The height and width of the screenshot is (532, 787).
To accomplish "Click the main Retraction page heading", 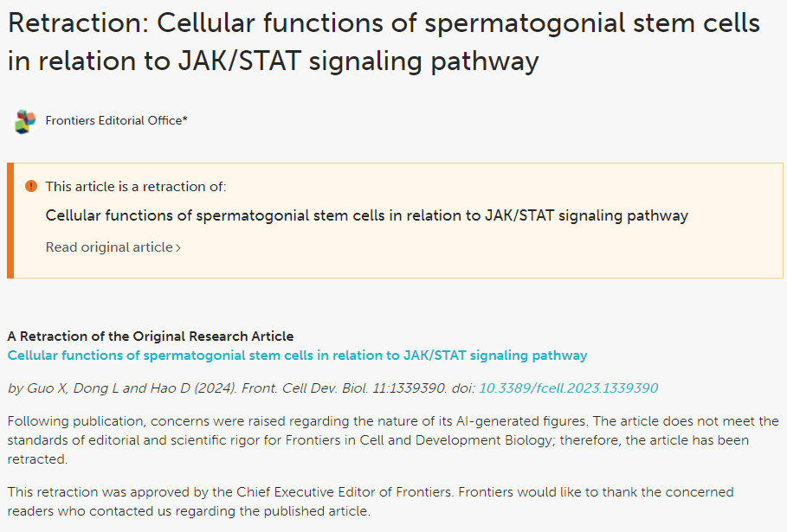I will click(x=384, y=42).
